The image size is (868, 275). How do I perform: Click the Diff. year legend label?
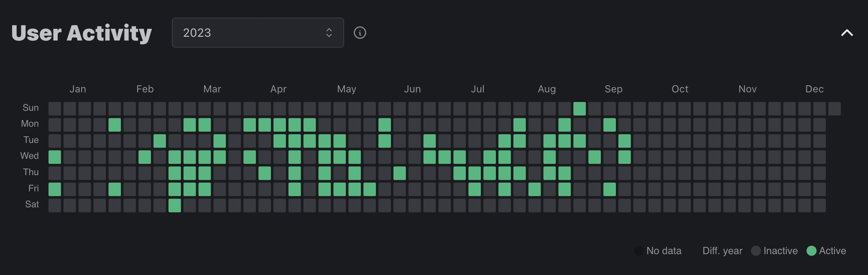(x=722, y=251)
